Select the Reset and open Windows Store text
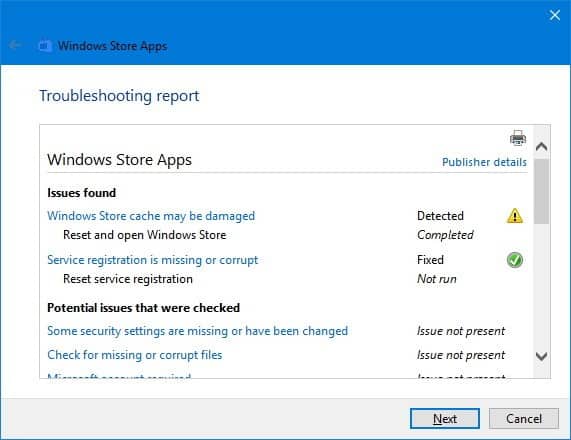 click(145, 235)
